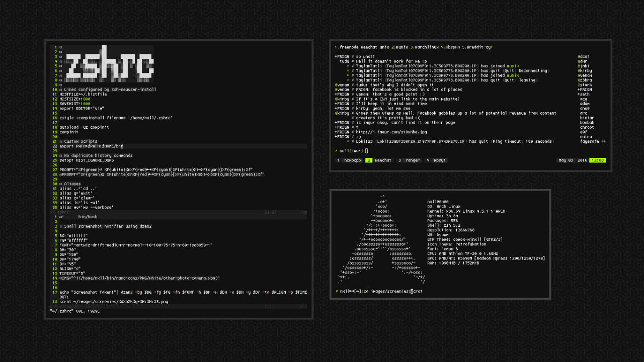Click the weechat message input line
This screenshot has height=362, width=644.
pos(470,151)
